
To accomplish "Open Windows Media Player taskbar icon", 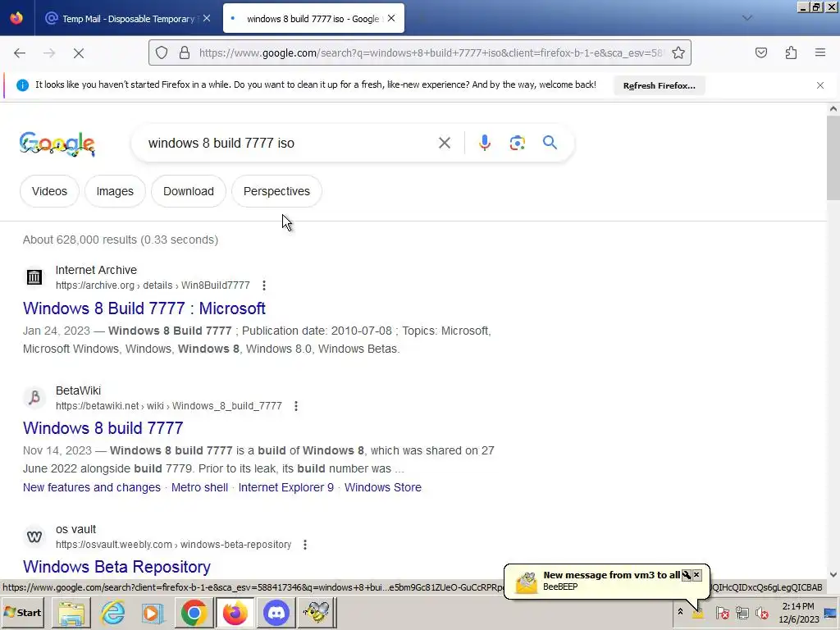I will coord(153,612).
